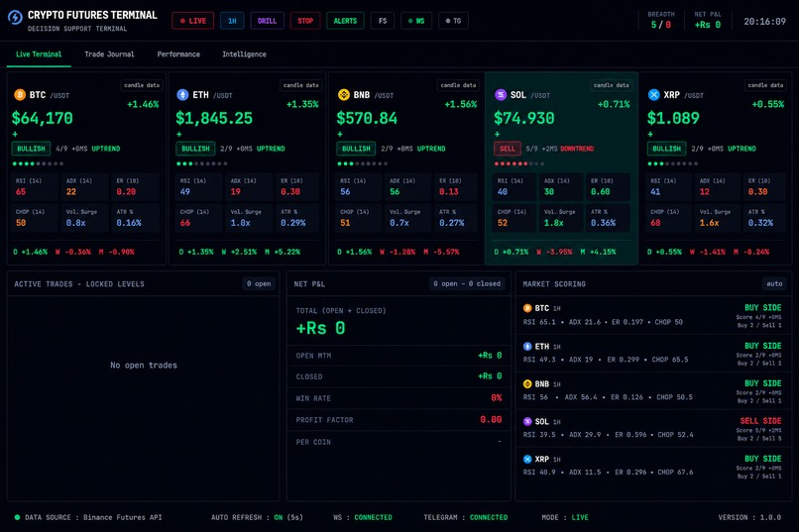Click the 'No open trades' message
The width and height of the screenshot is (799, 532).
tap(144, 365)
